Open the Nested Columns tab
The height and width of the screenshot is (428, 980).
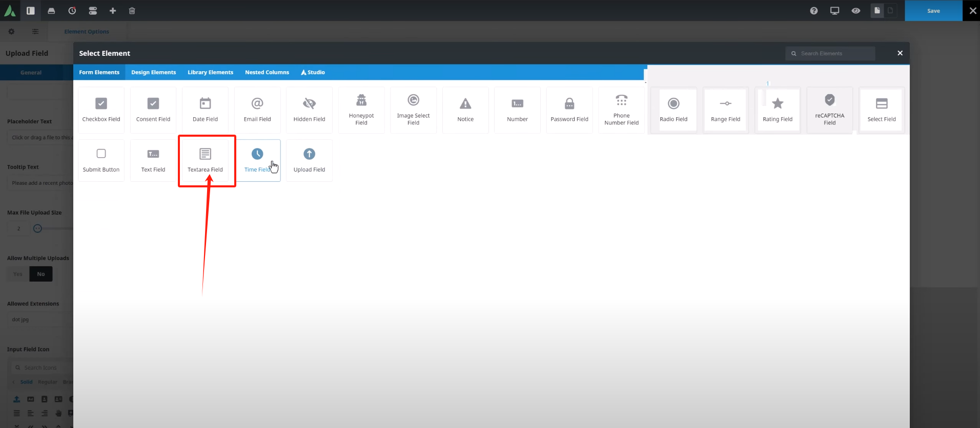tap(267, 72)
